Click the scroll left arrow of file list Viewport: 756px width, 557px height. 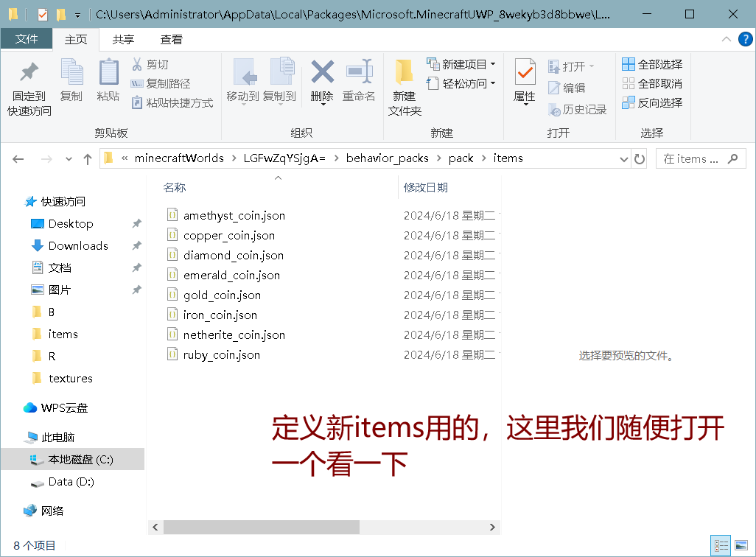155,527
